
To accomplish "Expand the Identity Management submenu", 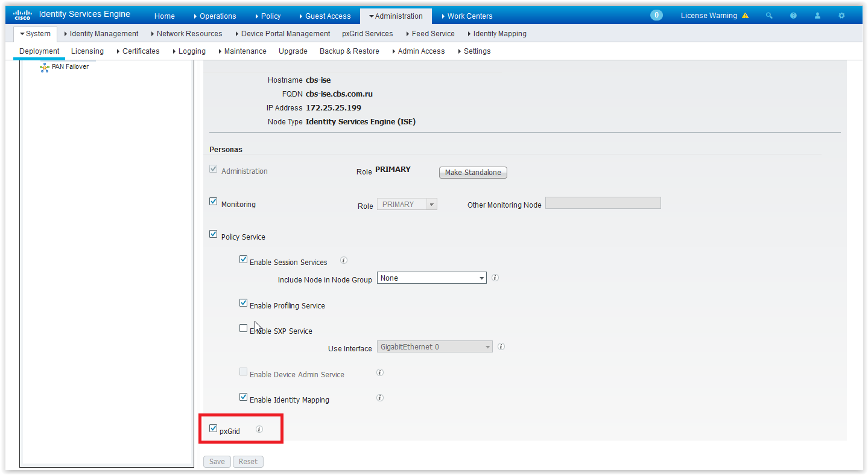I will (x=101, y=34).
